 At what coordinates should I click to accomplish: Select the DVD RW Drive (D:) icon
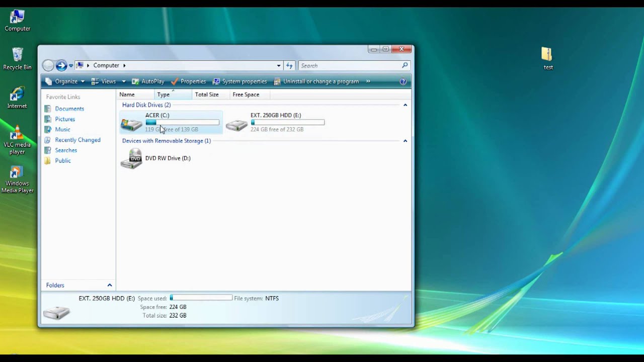point(131,159)
